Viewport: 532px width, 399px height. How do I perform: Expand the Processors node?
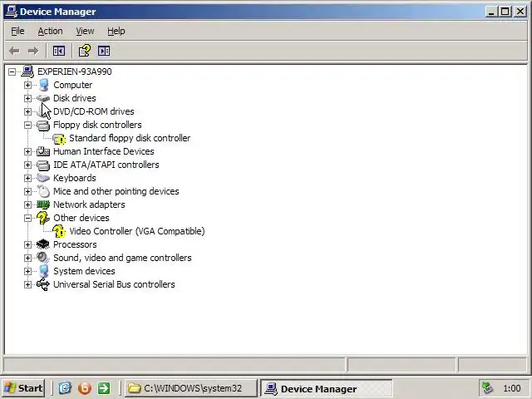(x=27, y=244)
